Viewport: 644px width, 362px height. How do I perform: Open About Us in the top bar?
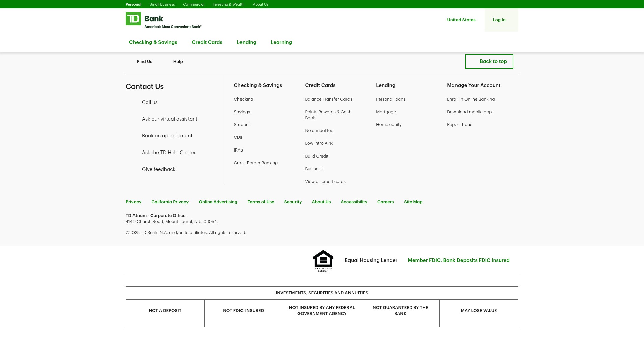tap(261, 4)
